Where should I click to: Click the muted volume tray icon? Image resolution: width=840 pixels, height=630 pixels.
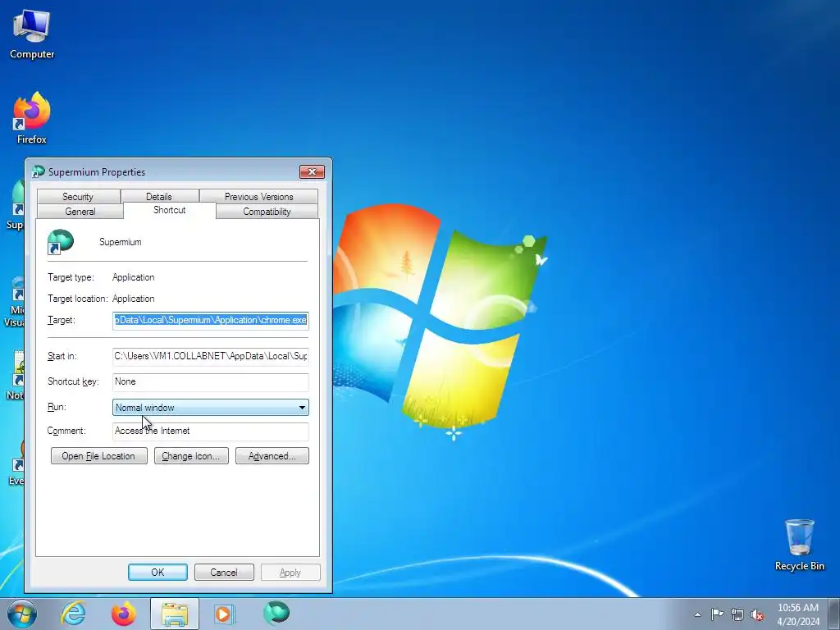tap(757, 614)
